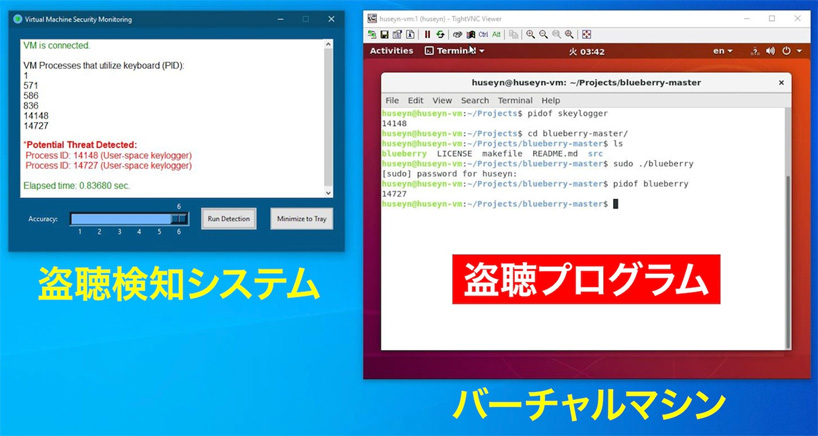The width and height of the screenshot is (818, 436).
Task: Click 'Process ID: 14727 (User-space keylogger)' line
Action: [109, 166]
